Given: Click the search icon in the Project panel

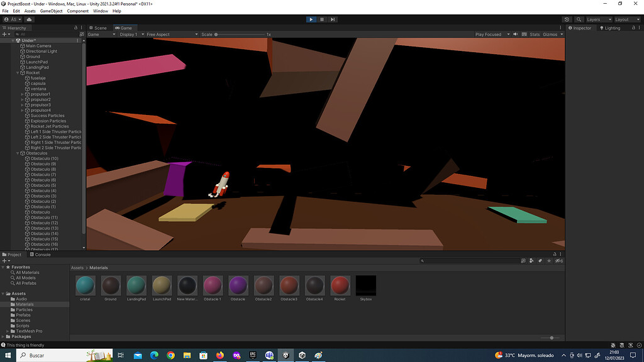Looking at the screenshot, I should click(422, 260).
